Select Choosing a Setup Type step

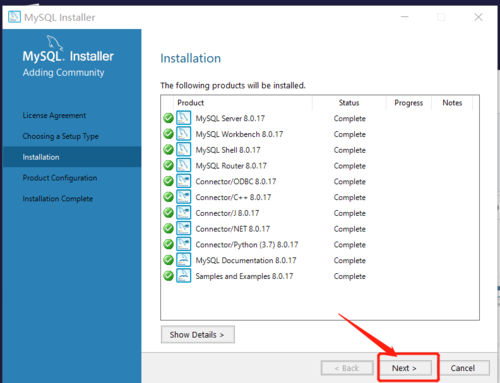coord(60,136)
